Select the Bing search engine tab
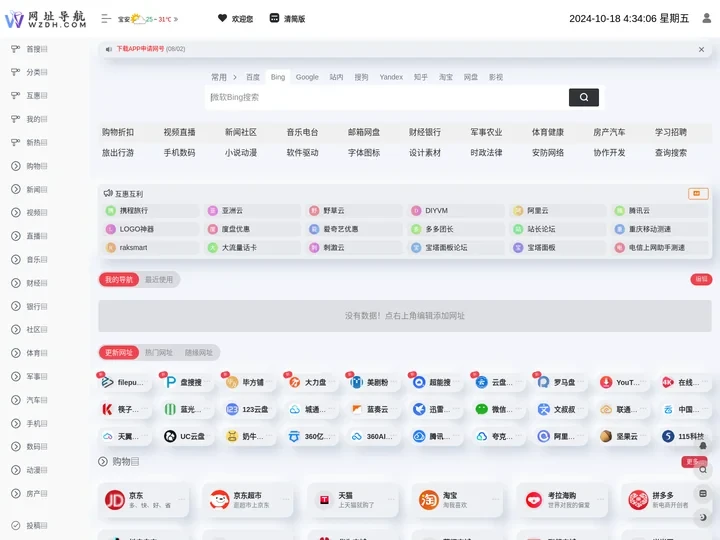720x540 pixels. (x=278, y=77)
